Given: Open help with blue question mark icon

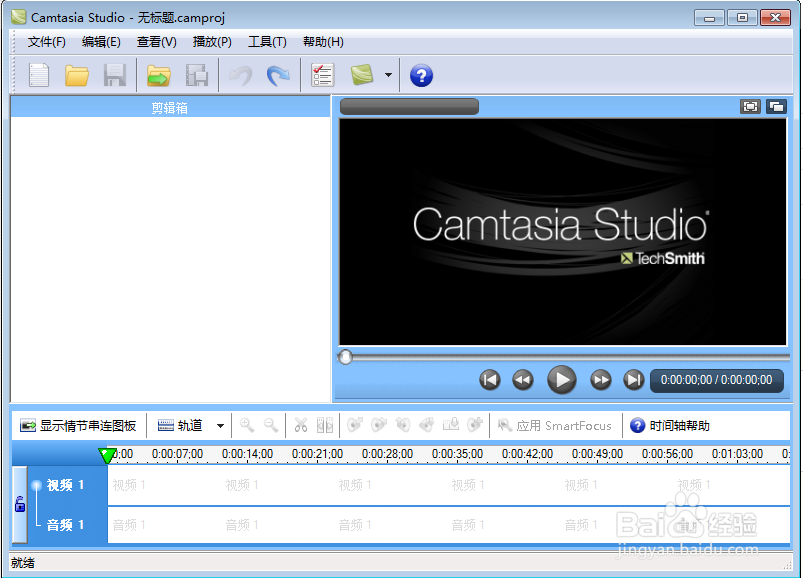Looking at the screenshot, I should click(421, 76).
